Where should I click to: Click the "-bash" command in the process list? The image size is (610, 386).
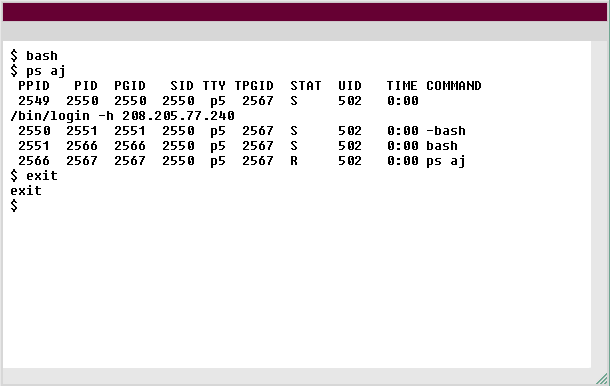tap(446, 131)
